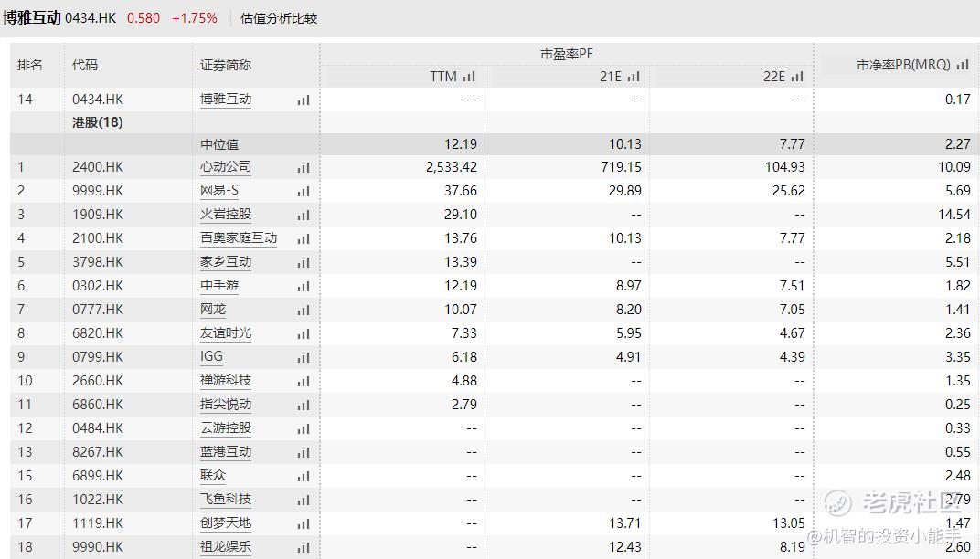Open chart icon for 中手游 row
The image size is (980, 559).
point(304,286)
